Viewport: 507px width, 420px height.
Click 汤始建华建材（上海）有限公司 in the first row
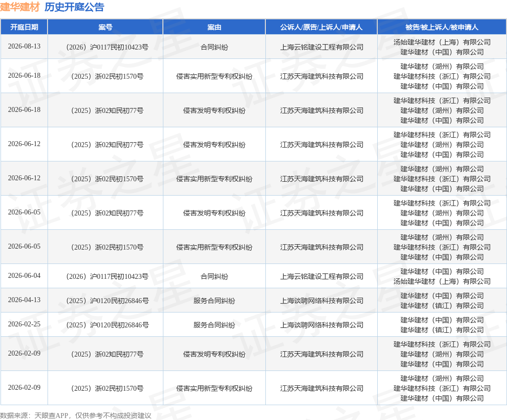click(442, 42)
